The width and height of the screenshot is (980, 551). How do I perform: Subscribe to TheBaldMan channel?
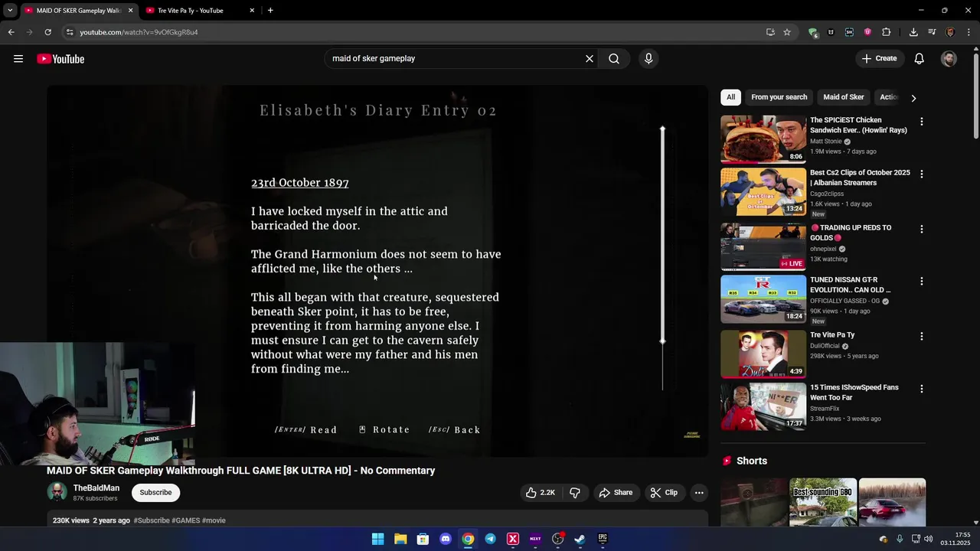(155, 493)
